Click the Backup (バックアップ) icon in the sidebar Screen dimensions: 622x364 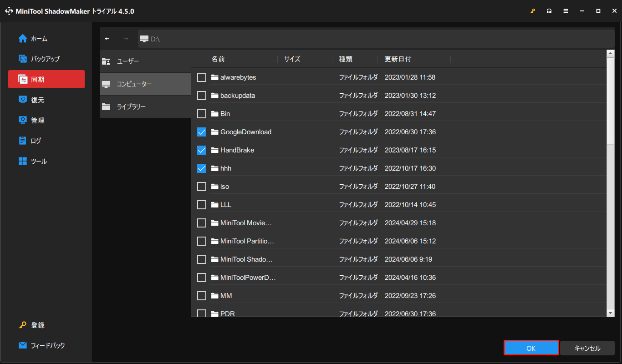click(23, 59)
